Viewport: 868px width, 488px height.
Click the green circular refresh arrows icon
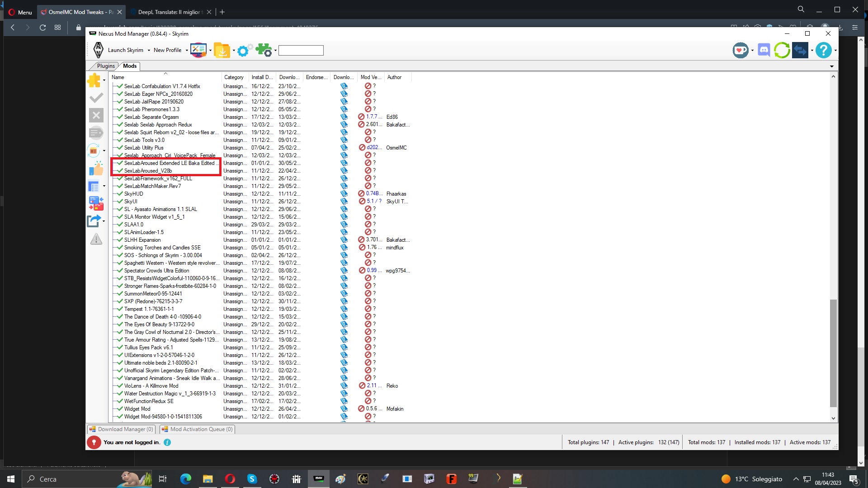[x=782, y=50]
